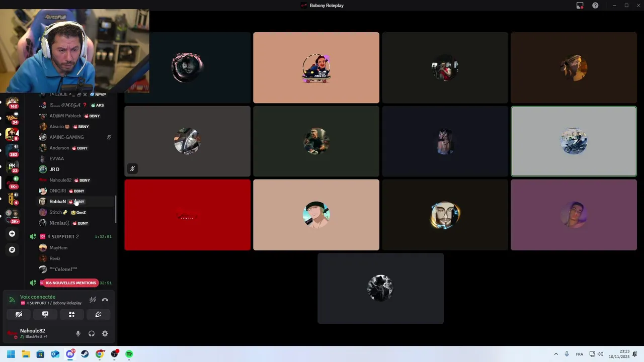This screenshot has width=644, height=362.
Task: Open Steam from taskbar
Action: (85, 354)
